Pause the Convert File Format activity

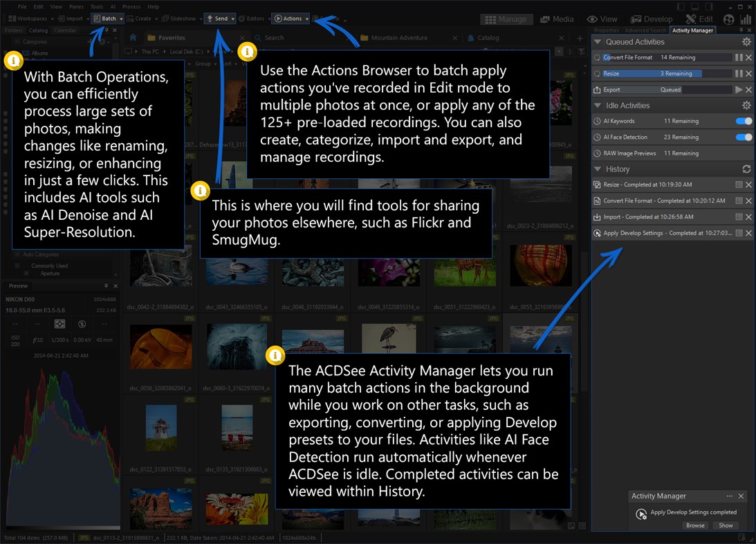(737, 57)
